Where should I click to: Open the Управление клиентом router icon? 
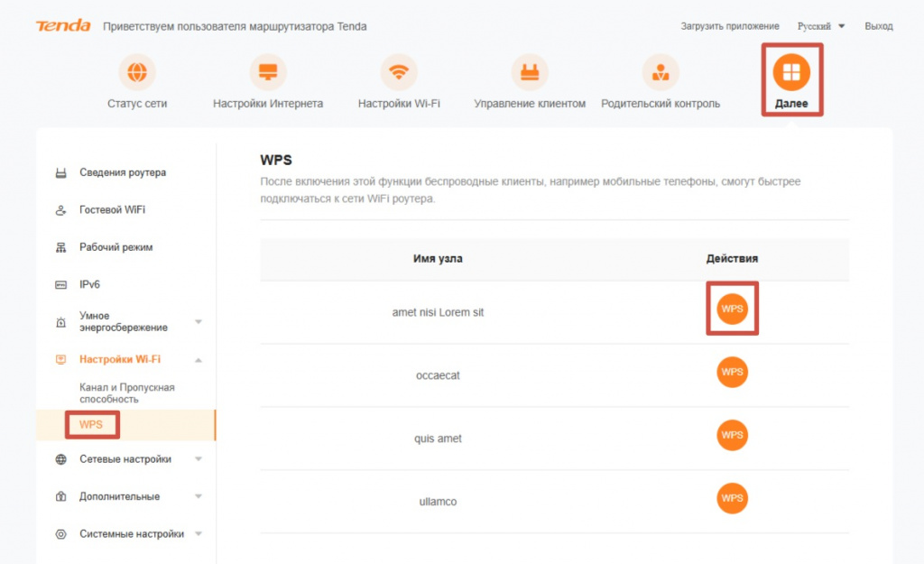point(530,72)
